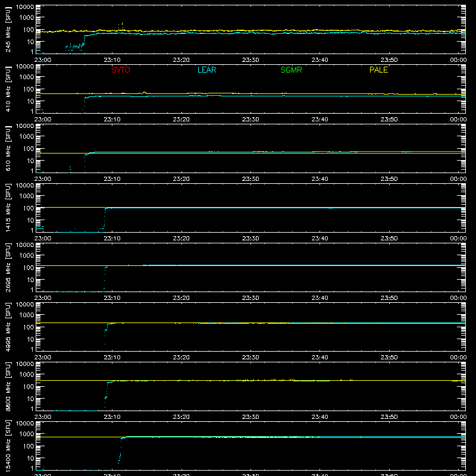
Task: Click 23:50 tick under the 410 MHz plot
Action: tap(389, 120)
